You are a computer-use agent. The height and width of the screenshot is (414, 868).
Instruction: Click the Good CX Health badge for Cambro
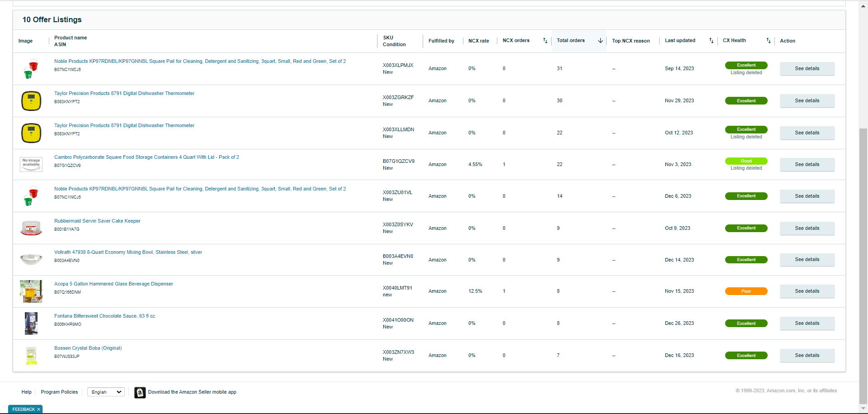point(746,161)
